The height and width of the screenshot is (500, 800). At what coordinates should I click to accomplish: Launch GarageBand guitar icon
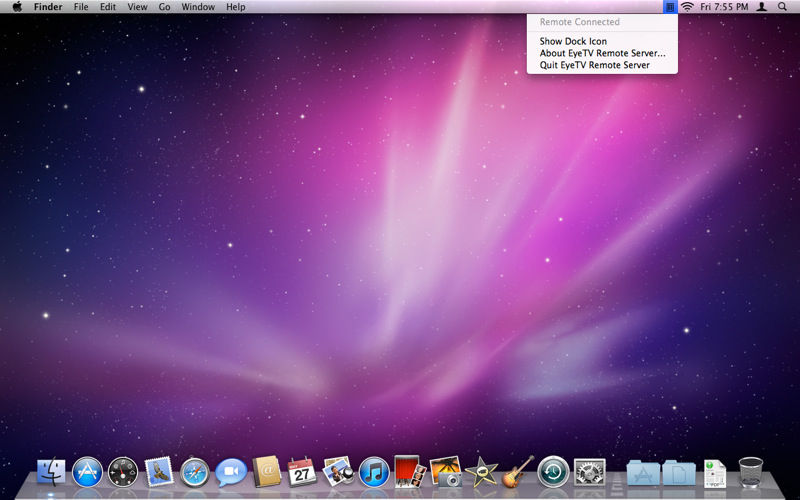tap(517, 471)
